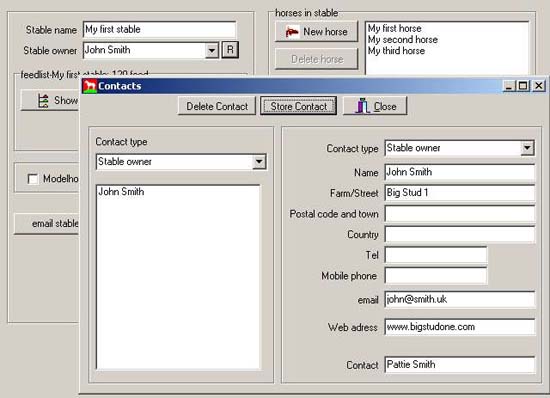Screen dimensions: 550x398
Task: Click the Postal code and town field
Action: click(460, 214)
